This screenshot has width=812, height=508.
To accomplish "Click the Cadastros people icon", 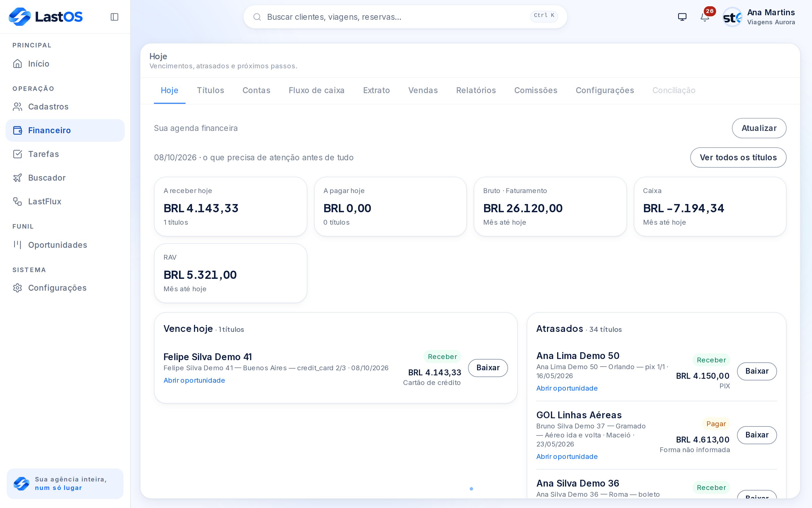I will [17, 106].
